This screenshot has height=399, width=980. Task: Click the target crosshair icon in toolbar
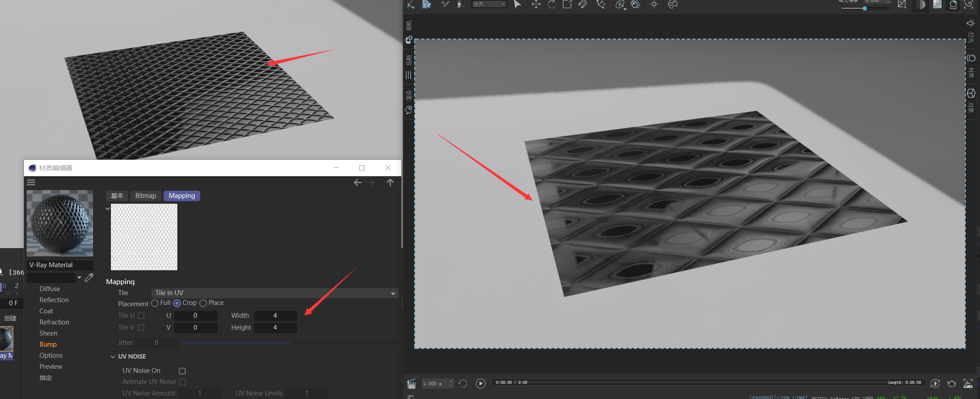[654, 4]
